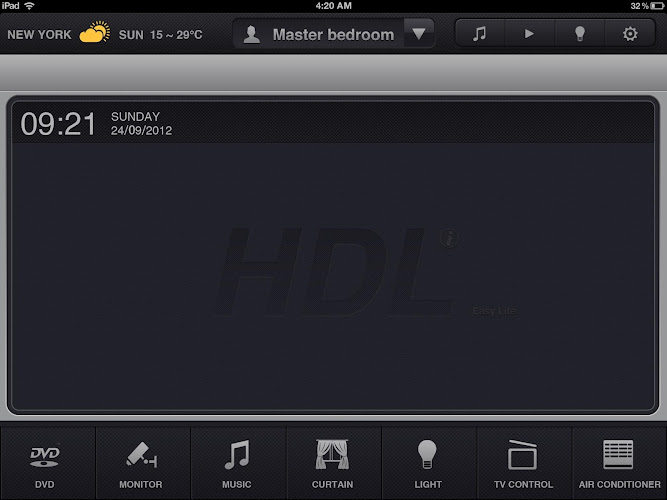
Task: Open the Air Conditioner controls
Action: pyautogui.click(x=620, y=464)
